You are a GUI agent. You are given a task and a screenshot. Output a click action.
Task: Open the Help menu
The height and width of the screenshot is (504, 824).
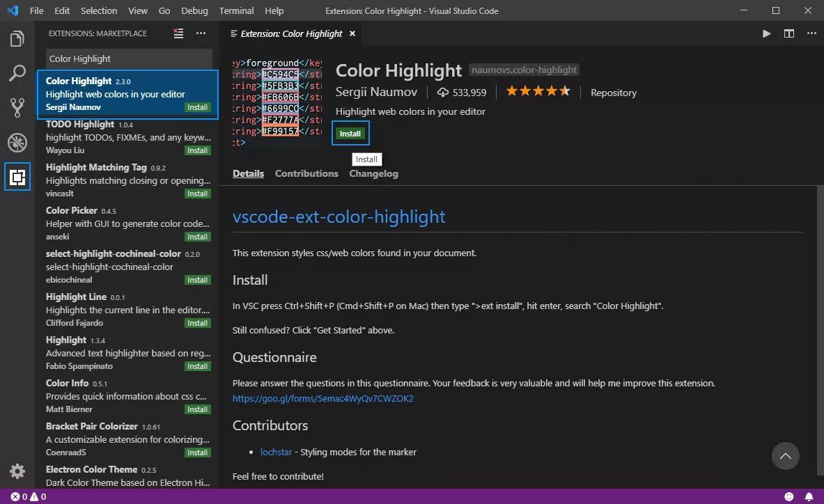(274, 10)
